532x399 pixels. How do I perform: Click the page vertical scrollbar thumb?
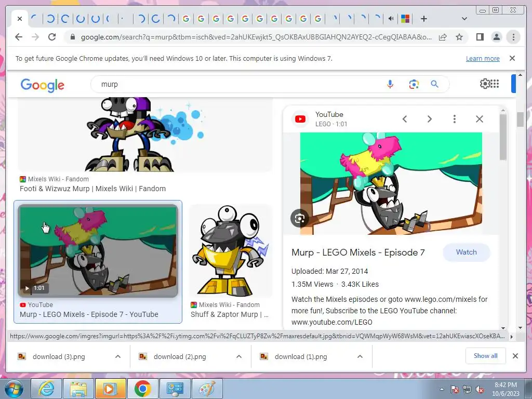click(520, 119)
